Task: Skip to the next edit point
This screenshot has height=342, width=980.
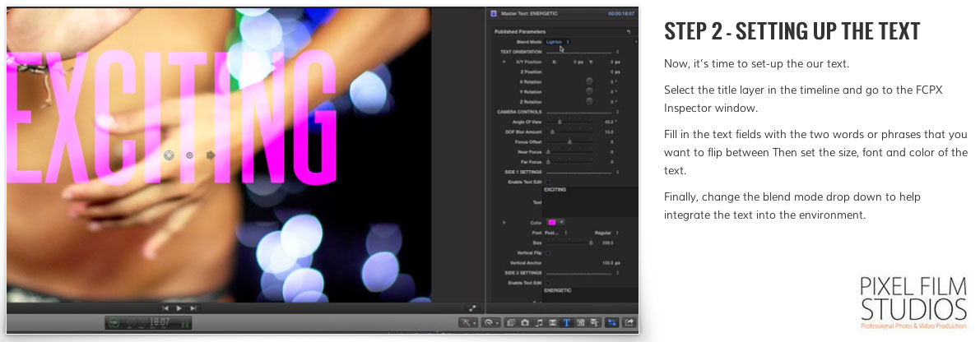Action: [x=193, y=308]
